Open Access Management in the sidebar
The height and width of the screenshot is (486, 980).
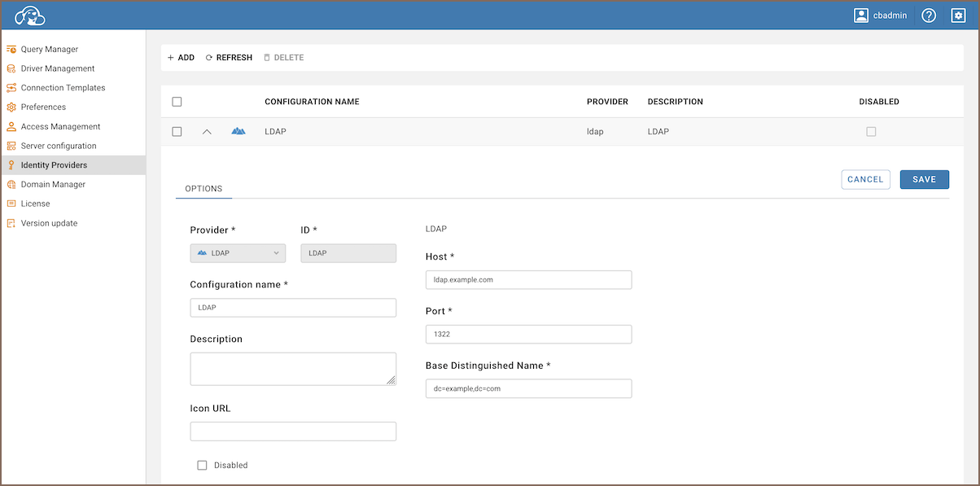60,127
